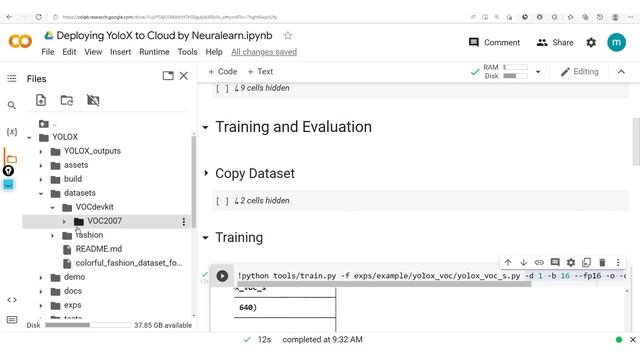
Task: Open the Editing mode dropdown
Action: coord(580,72)
